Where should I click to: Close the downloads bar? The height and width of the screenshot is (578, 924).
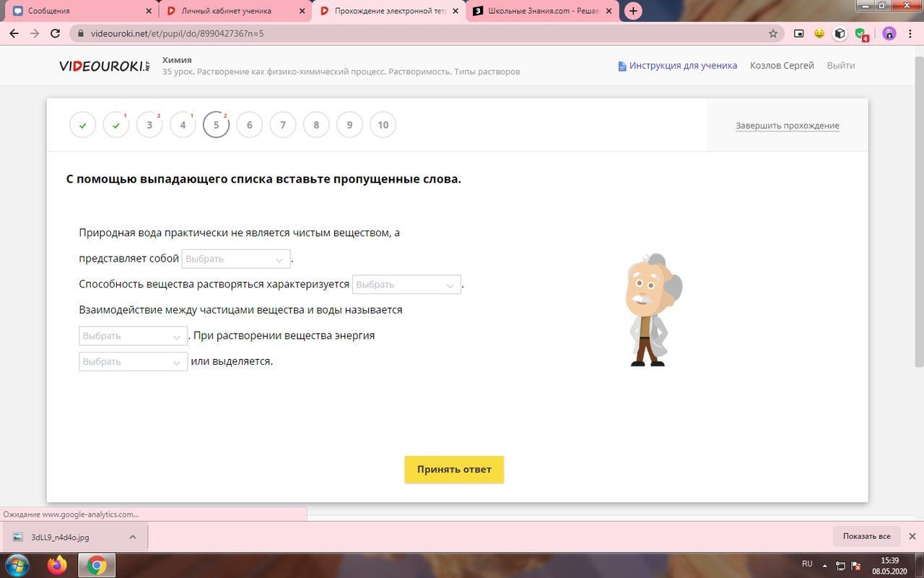pos(912,536)
